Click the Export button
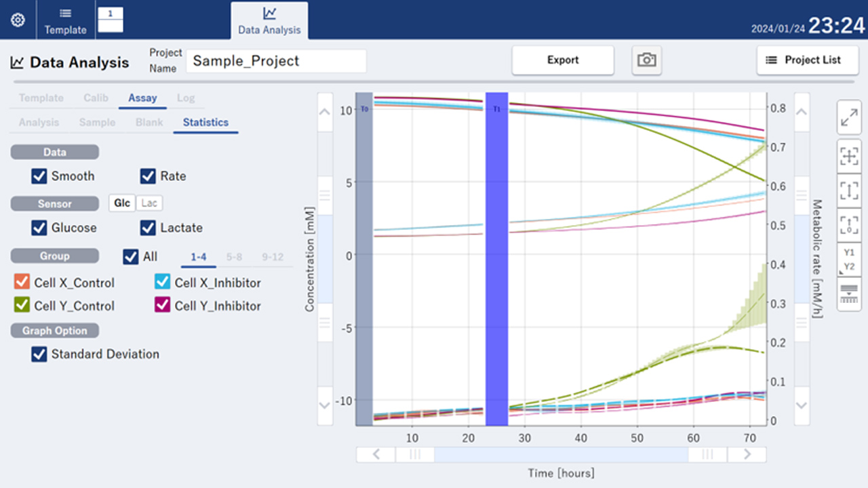Image resolution: width=868 pixels, height=488 pixels. (562, 60)
